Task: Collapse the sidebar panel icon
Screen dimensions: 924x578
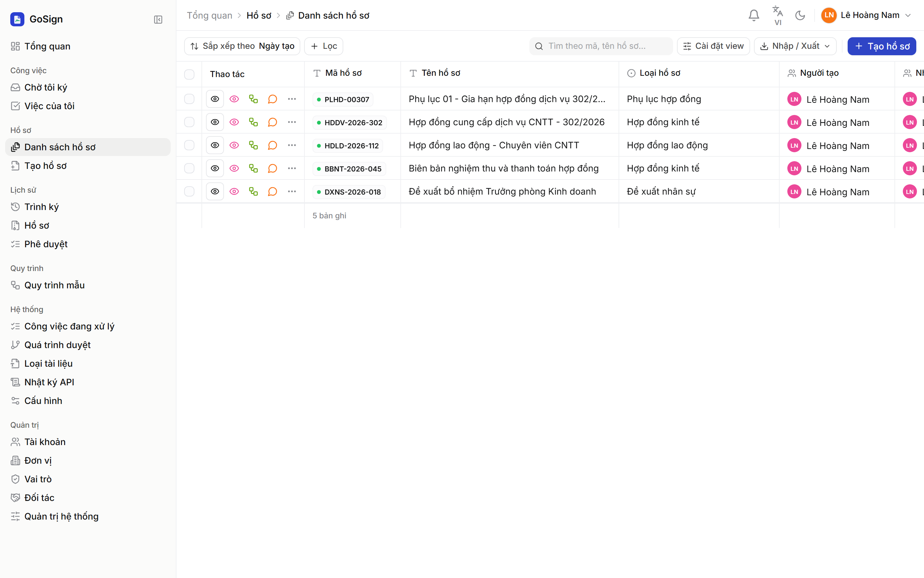Action: click(158, 20)
